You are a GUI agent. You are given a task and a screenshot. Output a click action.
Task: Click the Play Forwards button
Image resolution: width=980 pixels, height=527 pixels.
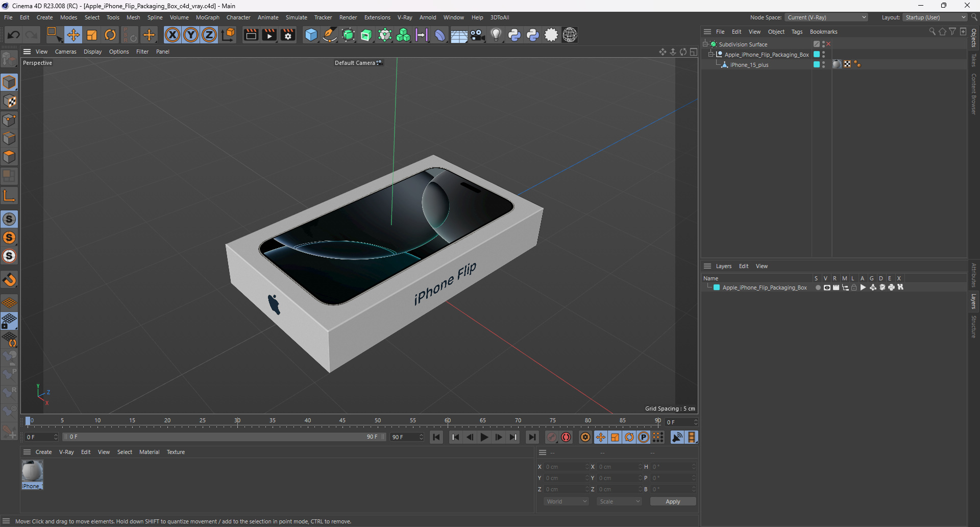point(484,437)
